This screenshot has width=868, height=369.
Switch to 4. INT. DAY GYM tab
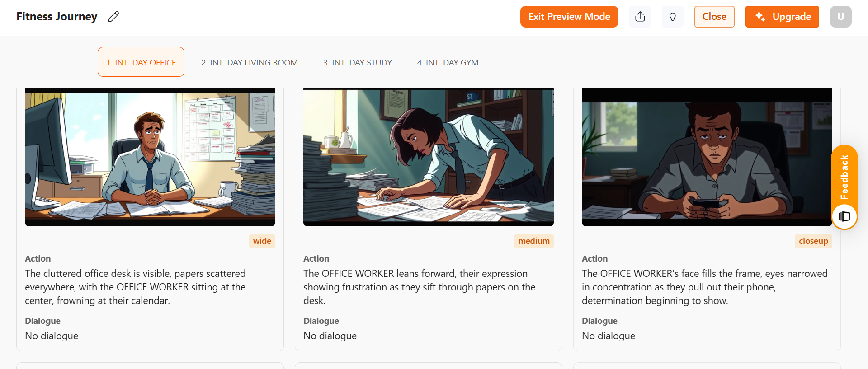click(x=448, y=62)
